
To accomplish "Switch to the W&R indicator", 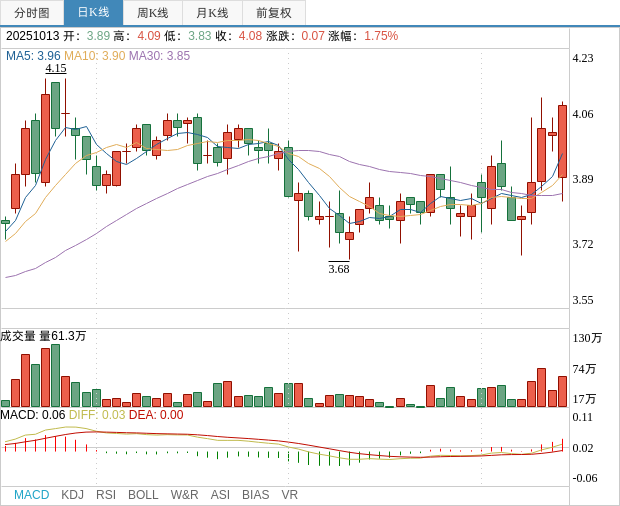I will point(184,495).
